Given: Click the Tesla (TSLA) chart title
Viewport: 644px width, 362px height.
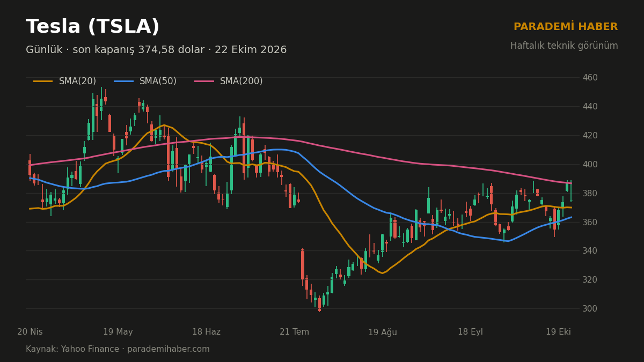Looking at the screenshot, I should [x=93, y=27].
